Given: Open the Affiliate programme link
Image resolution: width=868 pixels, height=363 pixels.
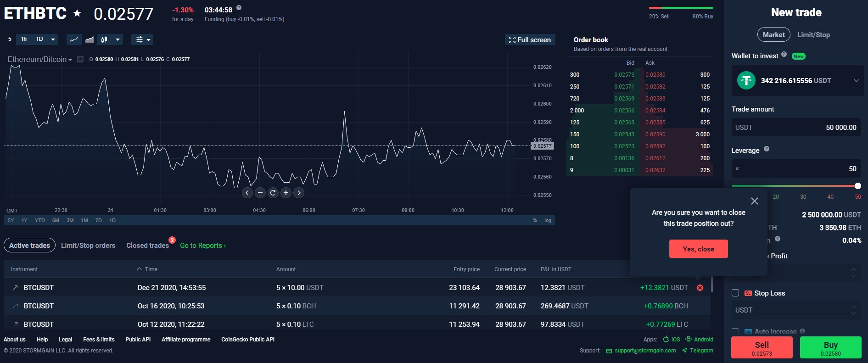Looking at the screenshot, I should pyautogui.click(x=186, y=340).
